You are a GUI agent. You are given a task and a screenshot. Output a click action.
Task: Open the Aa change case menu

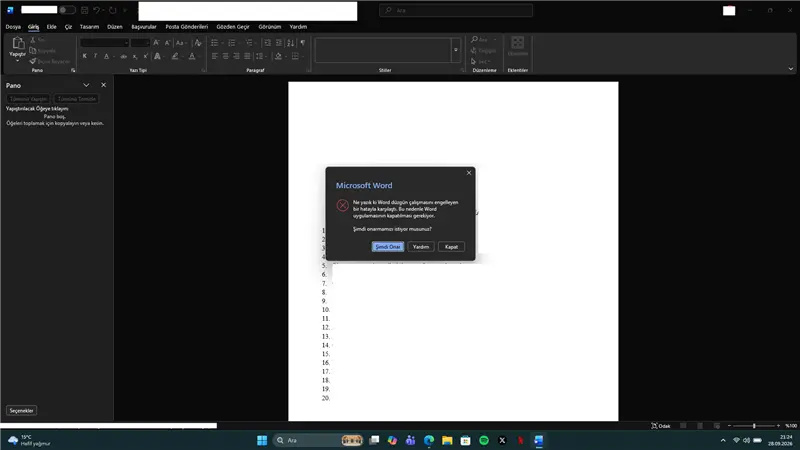pyautogui.click(x=181, y=43)
